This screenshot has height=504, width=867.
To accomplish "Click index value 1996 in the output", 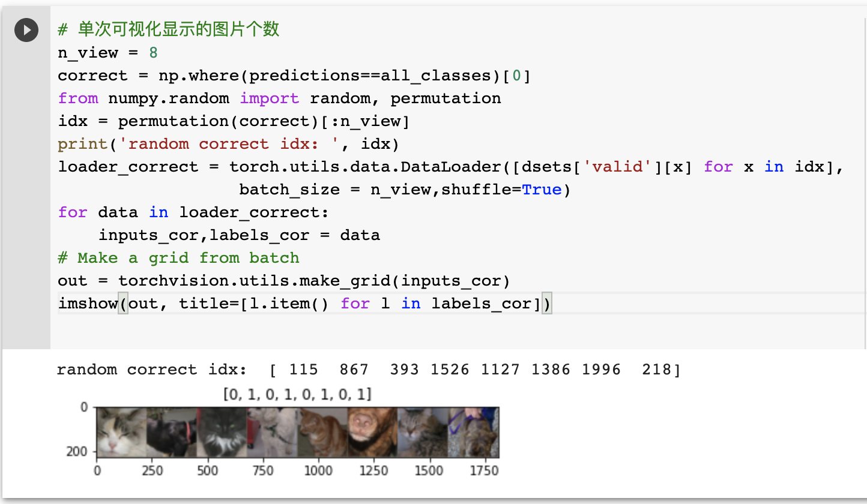I will click(601, 369).
